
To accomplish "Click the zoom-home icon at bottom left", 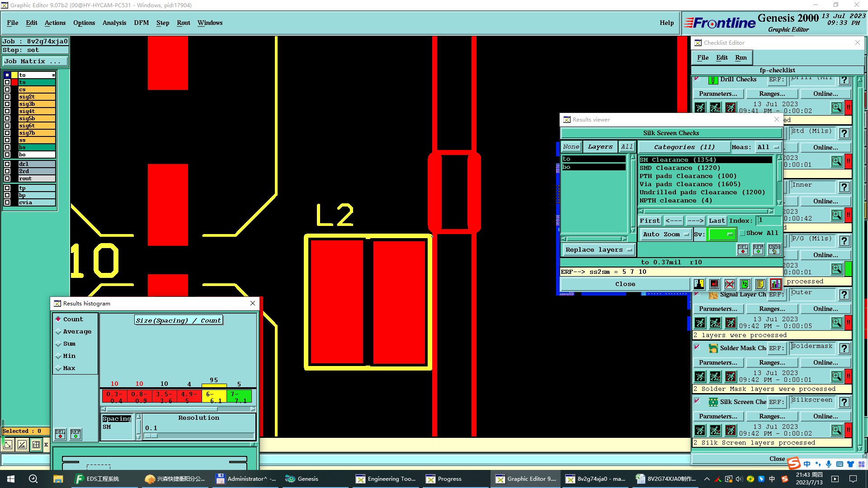I will click(8, 445).
